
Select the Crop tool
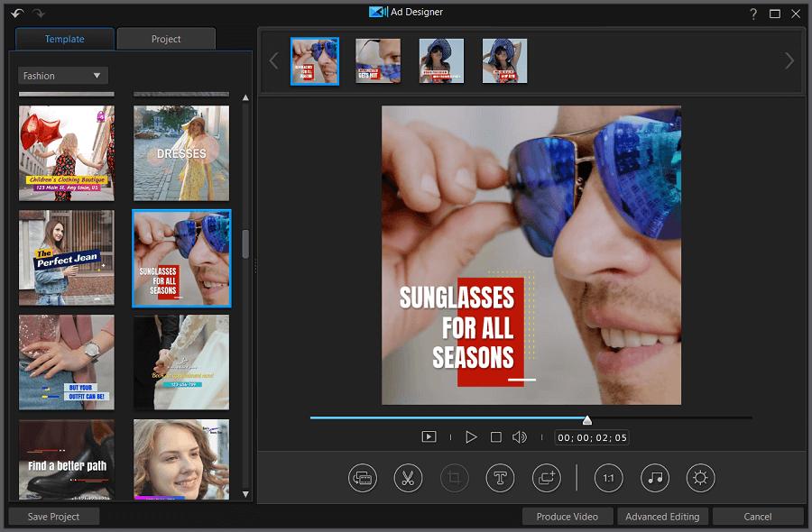454,477
